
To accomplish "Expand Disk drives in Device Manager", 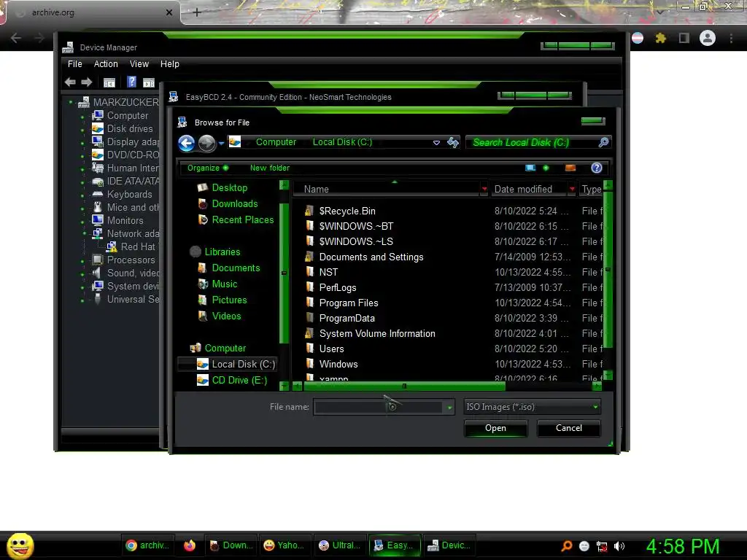I will point(82,129).
